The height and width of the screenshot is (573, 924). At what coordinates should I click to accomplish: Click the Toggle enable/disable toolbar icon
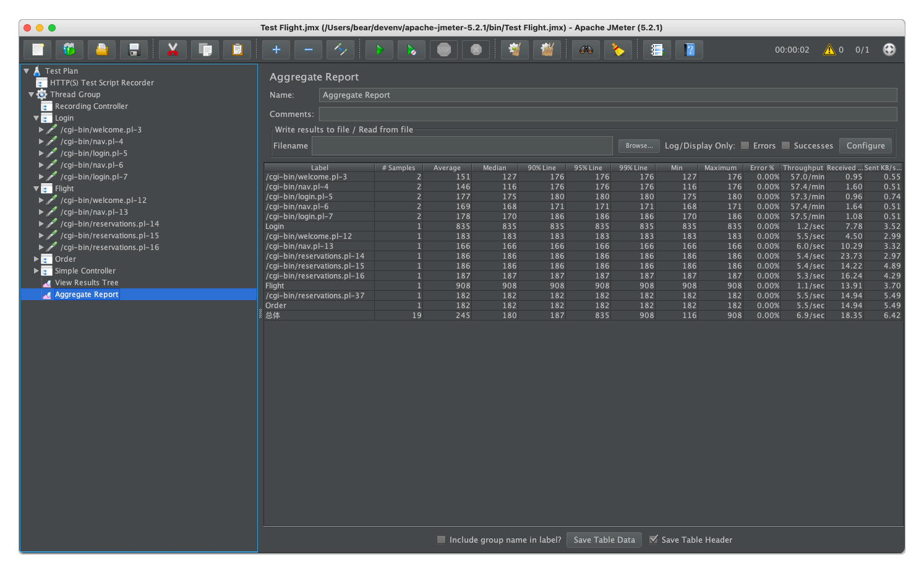click(x=340, y=50)
